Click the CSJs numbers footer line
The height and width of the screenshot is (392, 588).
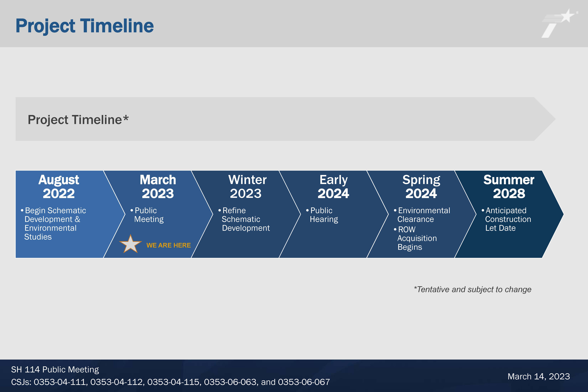[171, 382]
